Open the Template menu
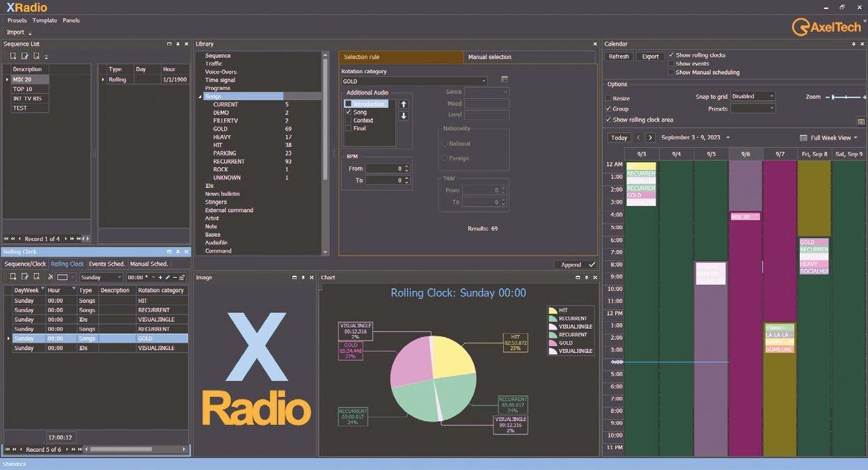The image size is (868, 470). [45, 20]
